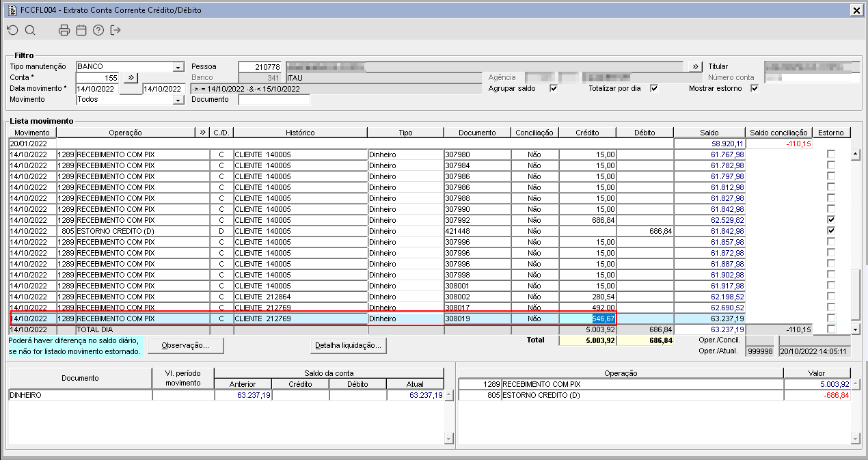Image resolution: width=868 pixels, height=460 pixels.
Task: Click the Total crédito 5.003,92 yellow field
Action: (587, 340)
